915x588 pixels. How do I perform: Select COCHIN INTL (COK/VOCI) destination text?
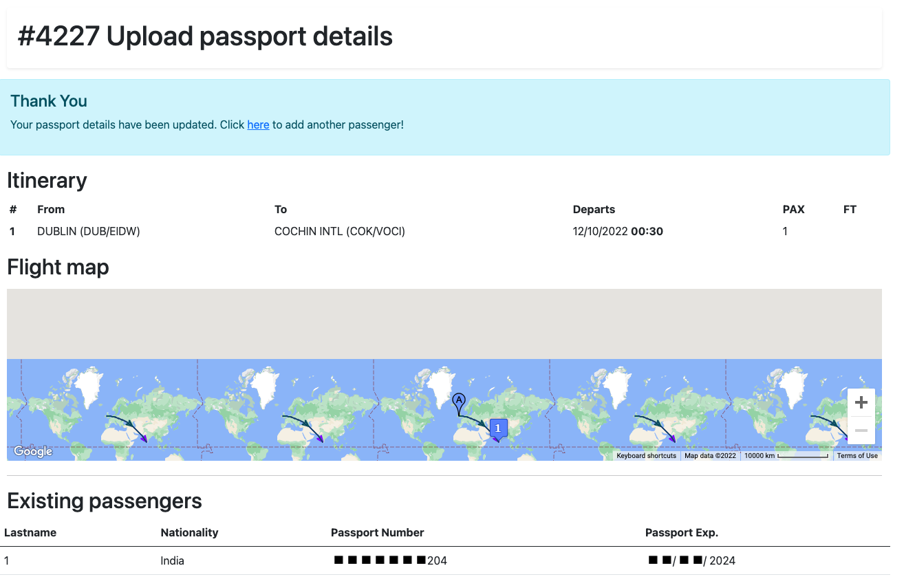click(340, 231)
